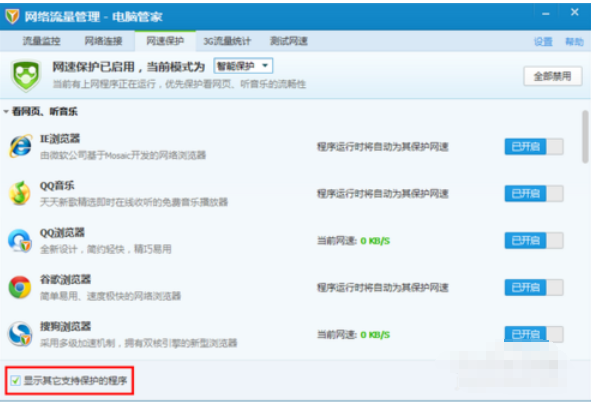This screenshot has width=591, height=402.
Task: Click the 搜狗浏览器 app icon
Action: pyautogui.click(x=20, y=334)
